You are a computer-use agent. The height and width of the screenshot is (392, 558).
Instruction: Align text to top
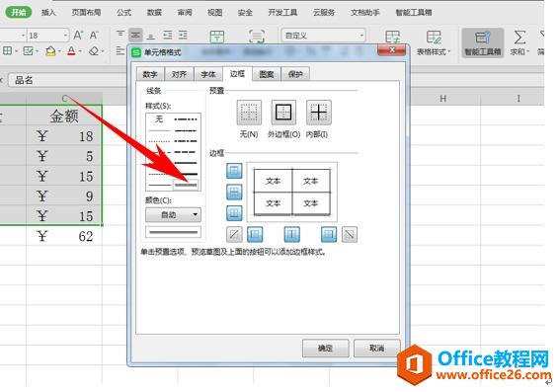click(x=120, y=35)
